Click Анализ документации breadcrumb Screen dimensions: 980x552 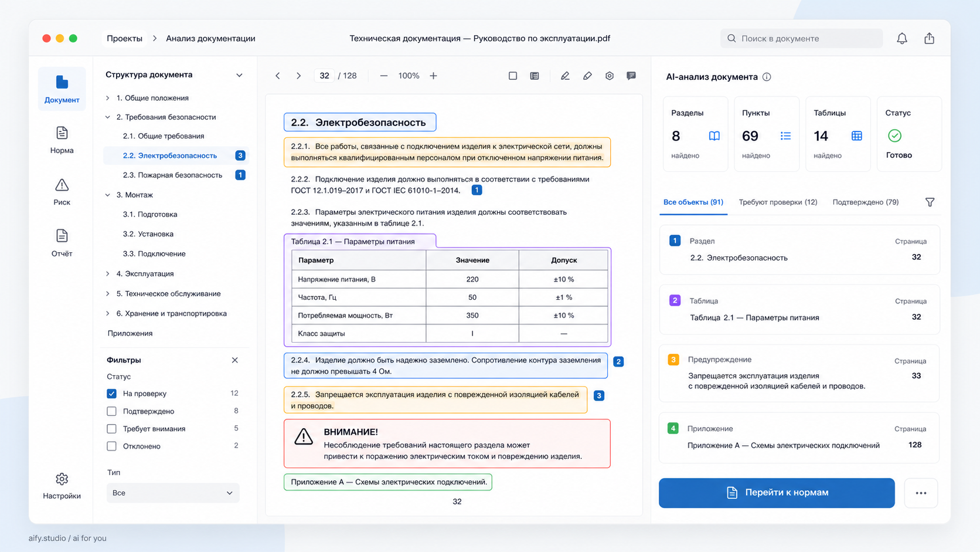point(210,38)
